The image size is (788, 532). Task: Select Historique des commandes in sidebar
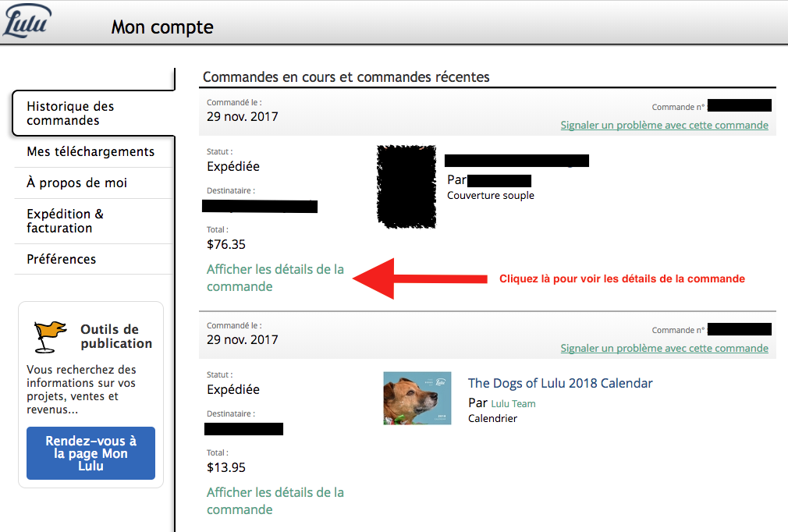point(94,114)
